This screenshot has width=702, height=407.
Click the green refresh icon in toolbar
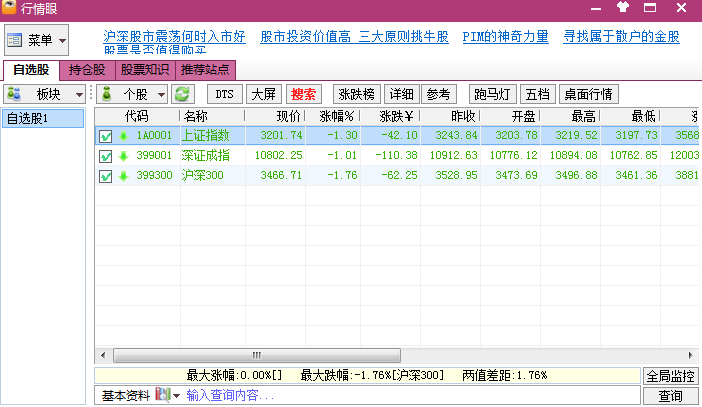pos(182,94)
